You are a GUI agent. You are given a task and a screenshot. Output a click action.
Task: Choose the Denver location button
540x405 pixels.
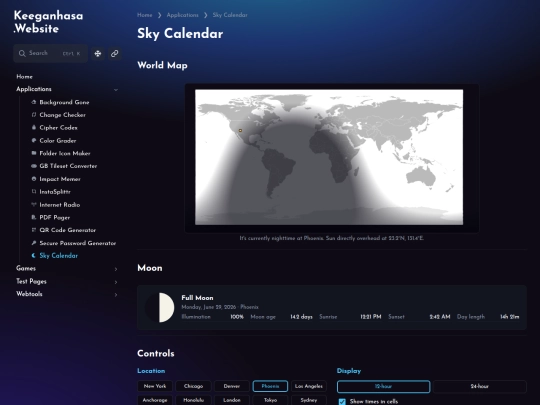coord(232,386)
